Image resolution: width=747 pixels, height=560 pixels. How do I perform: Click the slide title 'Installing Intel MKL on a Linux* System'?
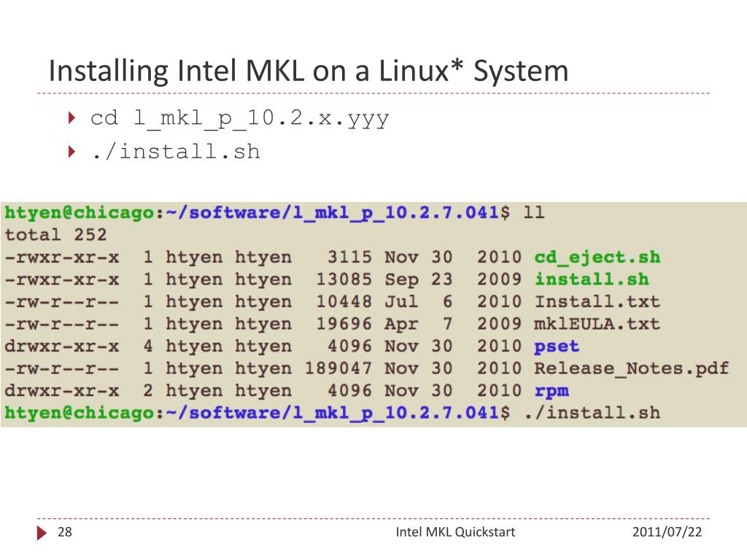(x=309, y=71)
